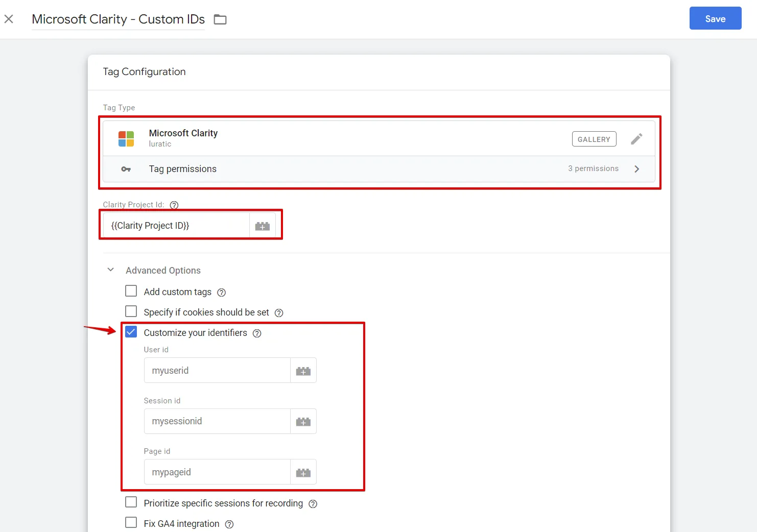This screenshot has width=757, height=532.
Task: Rename the tag title Microsoft Clarity - Custom IDs
Action: (118, 19)
